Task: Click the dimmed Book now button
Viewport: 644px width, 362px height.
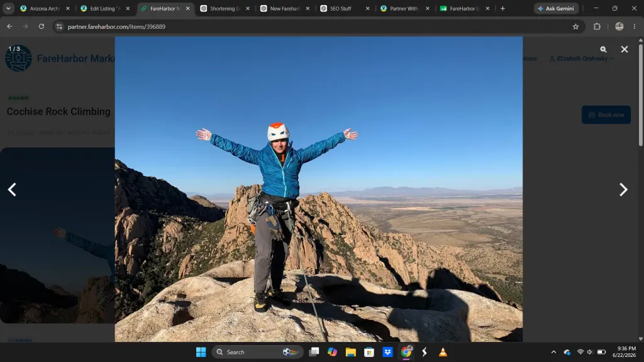Action: (606, 115)
